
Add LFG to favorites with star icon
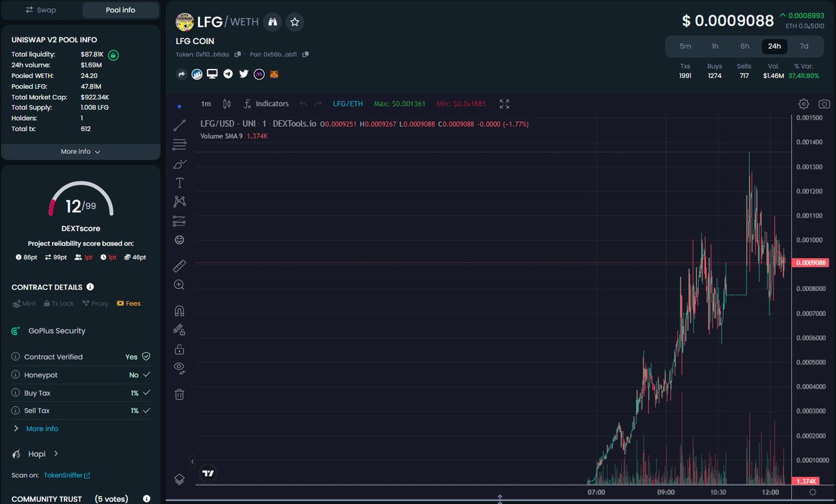click(x=295, y=22)
